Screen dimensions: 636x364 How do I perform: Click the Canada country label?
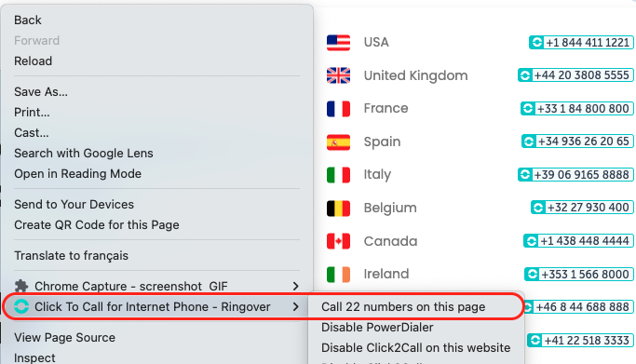tap(390, 241)
